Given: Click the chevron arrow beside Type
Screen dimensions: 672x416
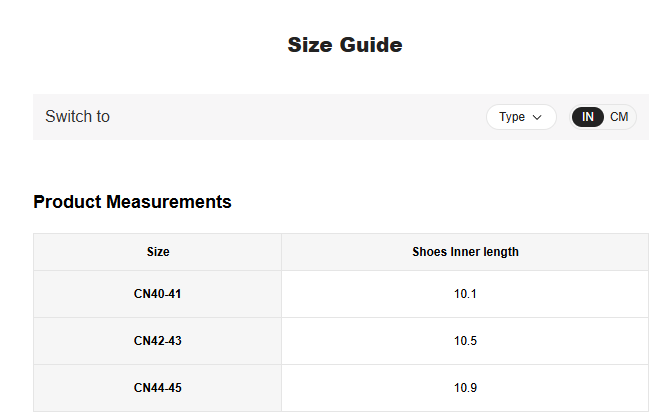Looking at the screenshot, I should tap(538, 117).
